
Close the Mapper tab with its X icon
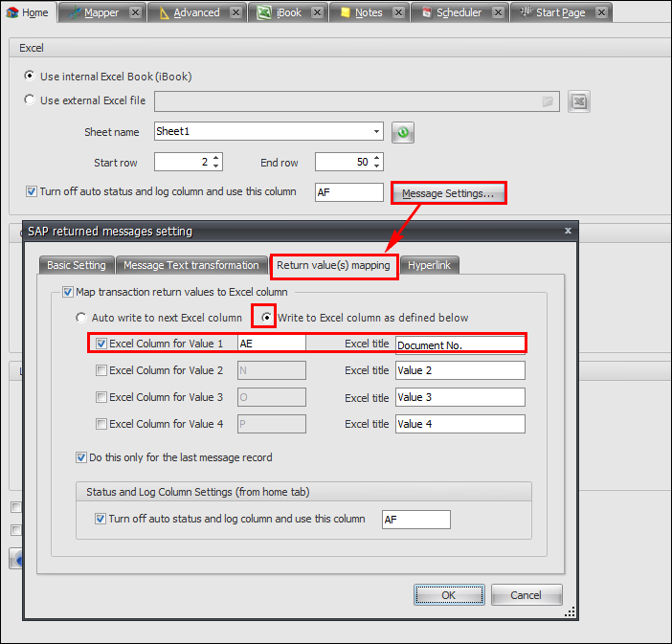pyautogui.click(x=135, y=12)
